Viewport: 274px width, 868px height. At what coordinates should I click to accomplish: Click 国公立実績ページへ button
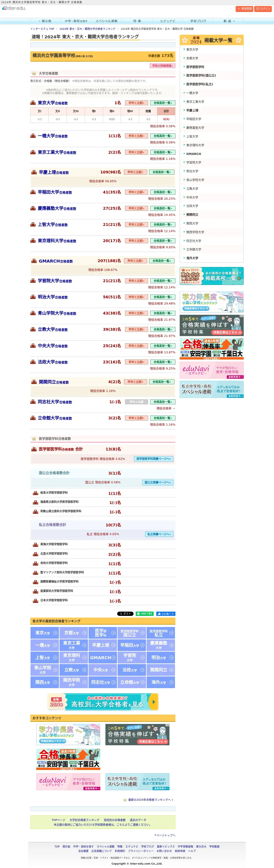coord(157,482)
